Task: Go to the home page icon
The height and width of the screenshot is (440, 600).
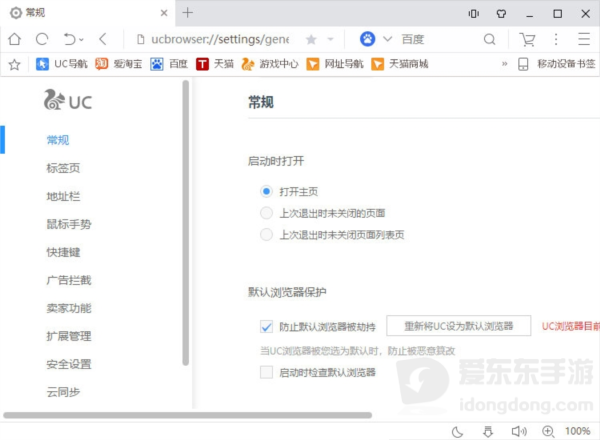Action: point(15,39)
